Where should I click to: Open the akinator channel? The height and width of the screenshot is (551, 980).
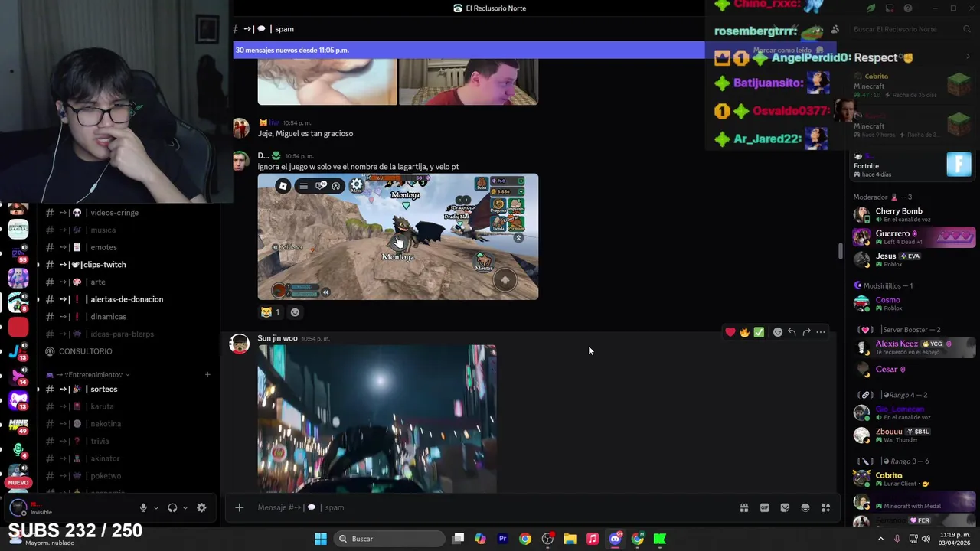tap(105, 458)
